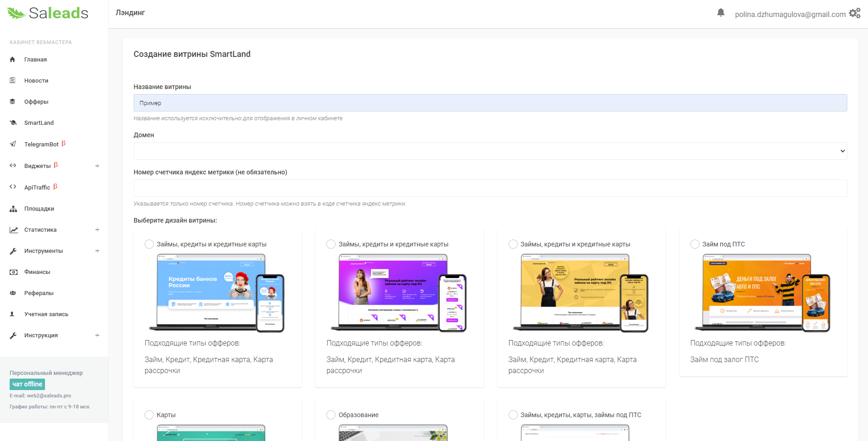The width and height of the screenshot is (868, 441).
Task: Select the Образование design radio
Action: 331,415
